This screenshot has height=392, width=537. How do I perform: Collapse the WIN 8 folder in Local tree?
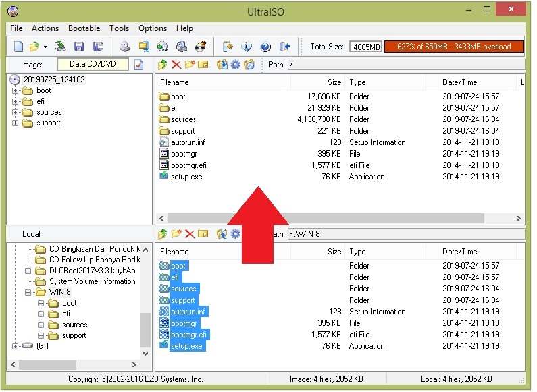28,292
